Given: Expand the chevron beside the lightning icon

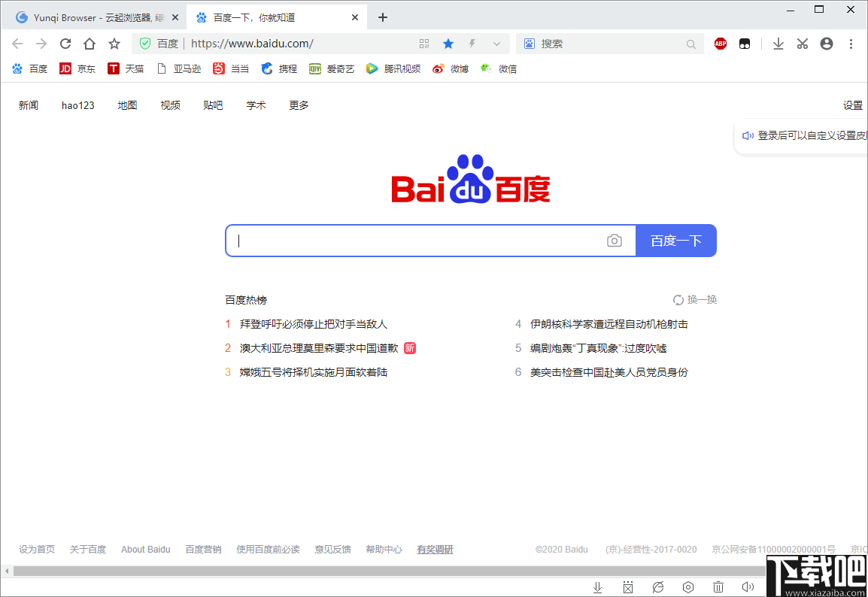Looking at the screenshot, I should tap(496, 44).
